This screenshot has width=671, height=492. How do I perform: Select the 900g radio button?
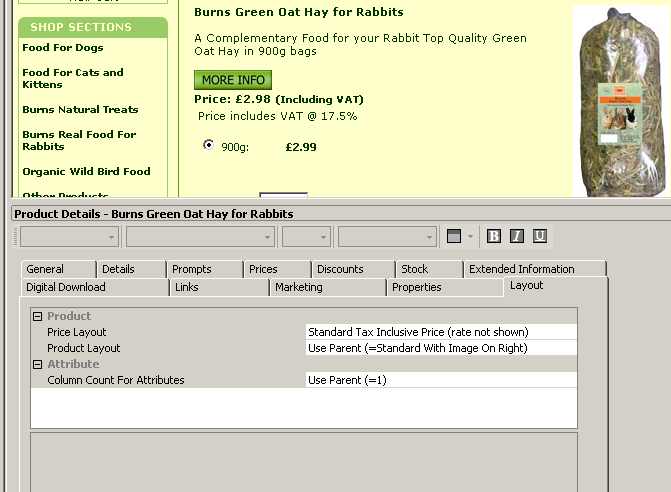(x=208, y=145)
